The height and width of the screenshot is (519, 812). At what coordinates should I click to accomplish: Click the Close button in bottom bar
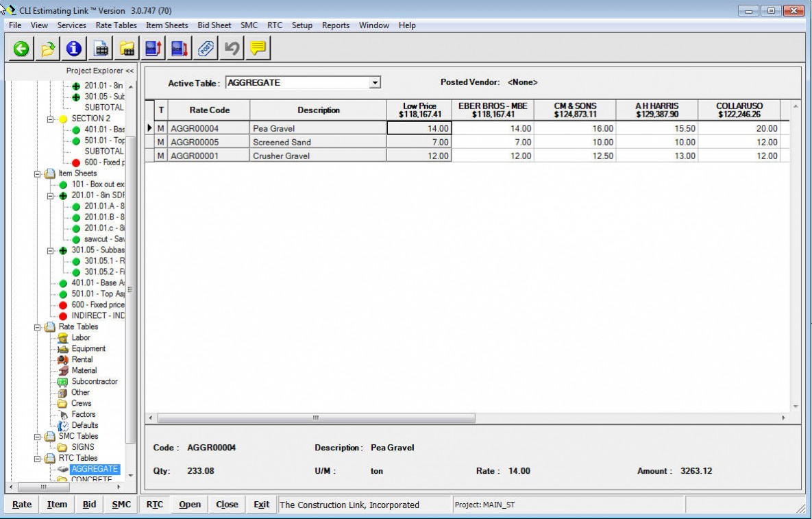(x=227, y=505)
